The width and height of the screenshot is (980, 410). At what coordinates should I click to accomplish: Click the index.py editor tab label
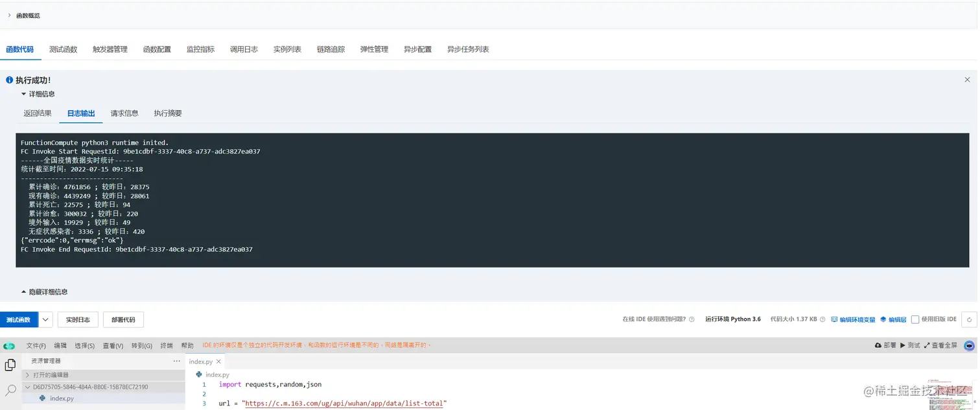pyautogui.click(x=201, y=361)
